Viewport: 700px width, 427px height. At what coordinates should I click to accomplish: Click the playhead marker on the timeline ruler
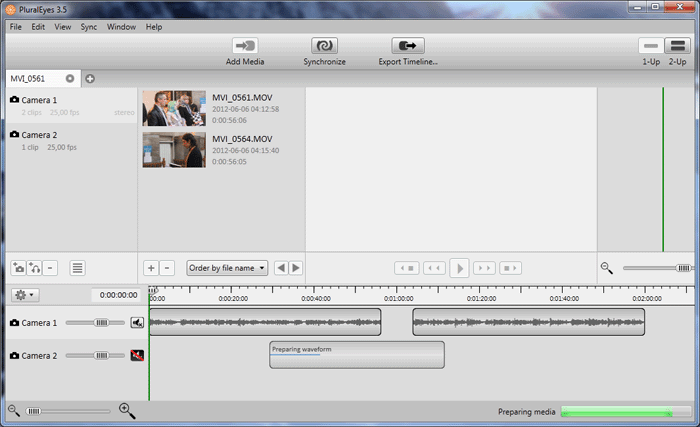coord(152,290)
